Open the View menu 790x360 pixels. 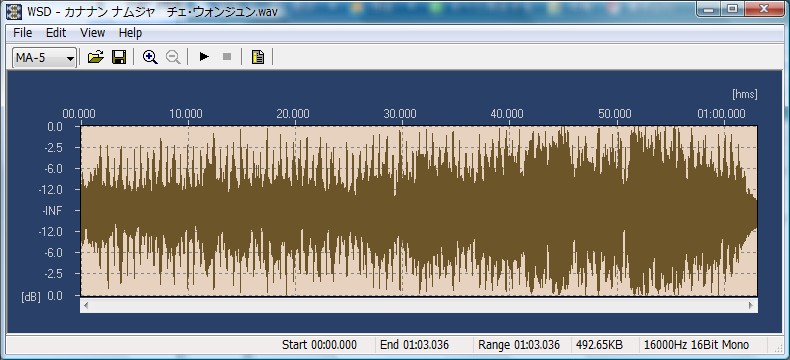[93, 33]
